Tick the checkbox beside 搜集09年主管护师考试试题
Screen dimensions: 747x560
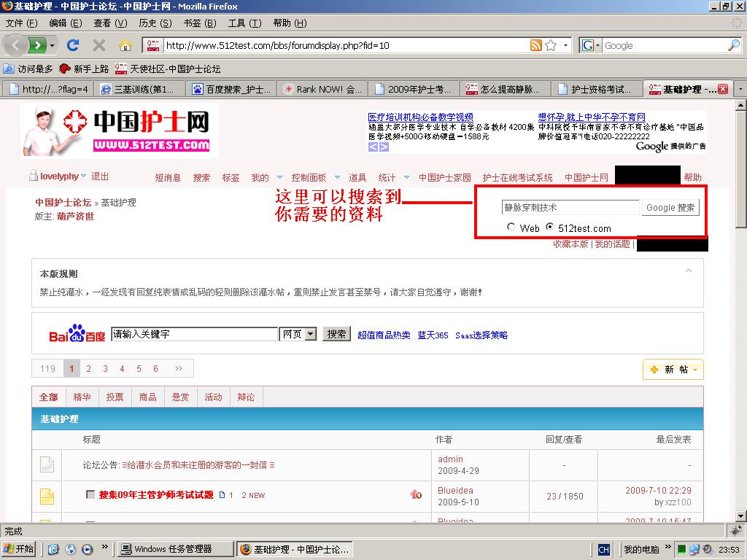(90, 495)
